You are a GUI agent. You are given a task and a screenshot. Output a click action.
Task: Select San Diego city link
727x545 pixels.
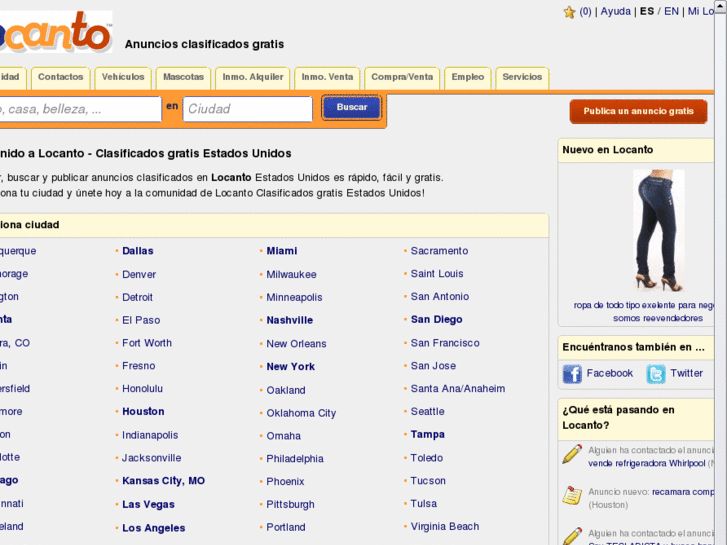[436, 320]
